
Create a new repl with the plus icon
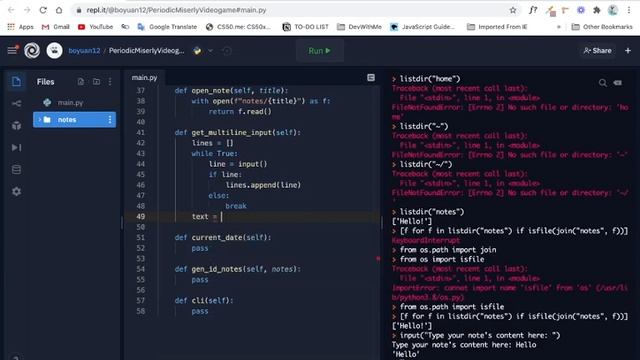click(628, 51)
